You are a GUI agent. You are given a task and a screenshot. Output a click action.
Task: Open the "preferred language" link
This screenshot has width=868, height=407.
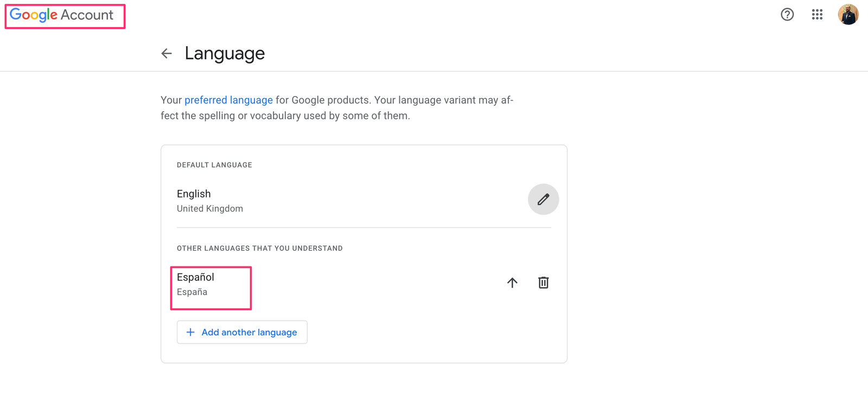[228, 100]
